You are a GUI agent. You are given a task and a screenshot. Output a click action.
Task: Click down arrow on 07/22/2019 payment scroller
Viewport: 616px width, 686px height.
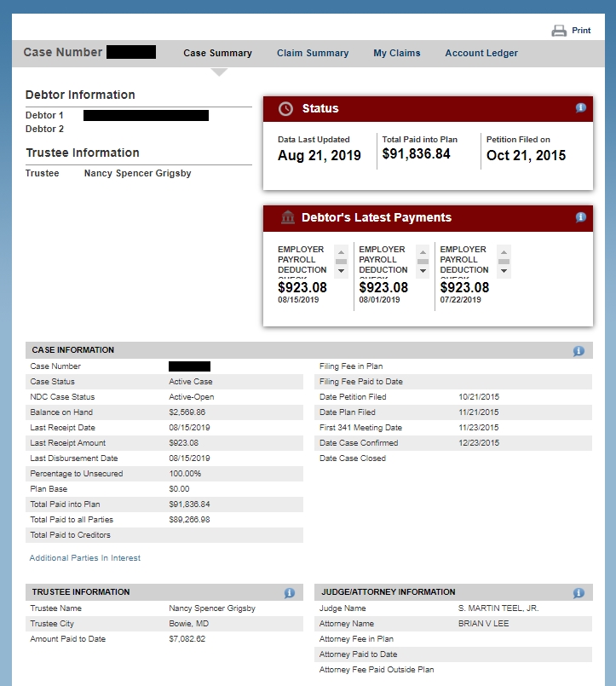pos(504,271)
